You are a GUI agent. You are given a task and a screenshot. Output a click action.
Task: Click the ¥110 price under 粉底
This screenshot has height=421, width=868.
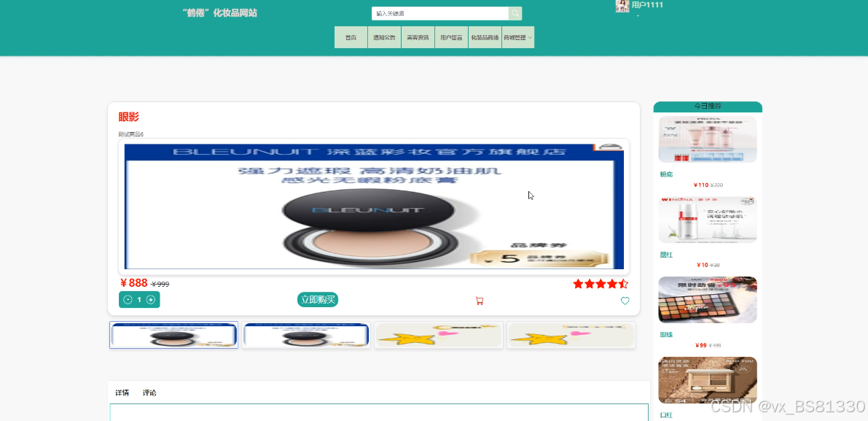point(701,185)
